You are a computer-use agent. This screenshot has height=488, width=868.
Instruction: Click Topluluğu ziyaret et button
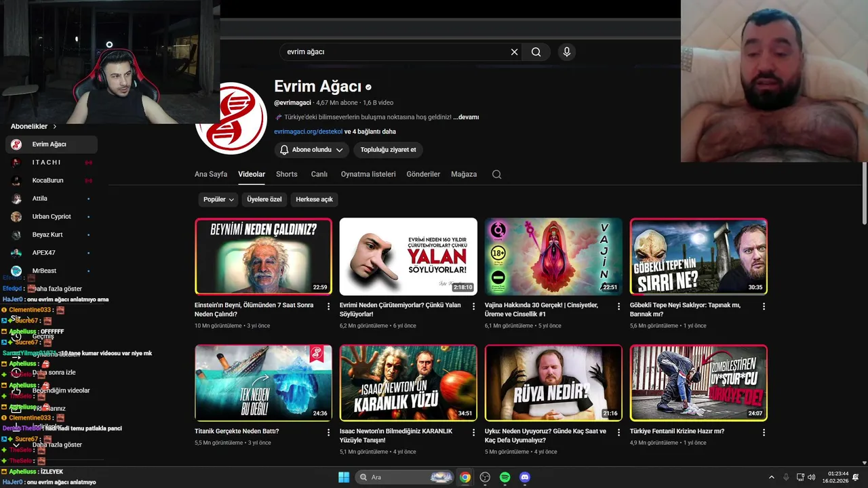point(389,150)
